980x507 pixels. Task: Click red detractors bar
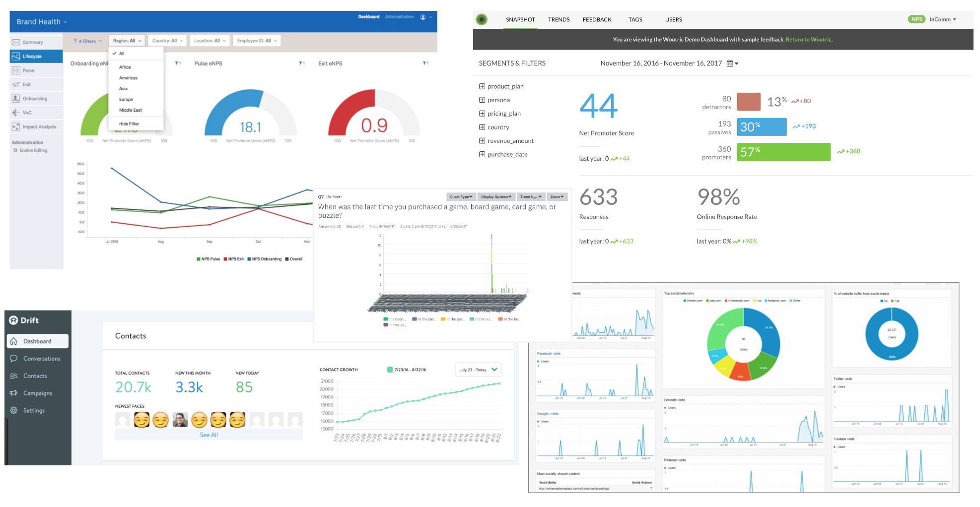pyautogui.click(x=749, y=102)
